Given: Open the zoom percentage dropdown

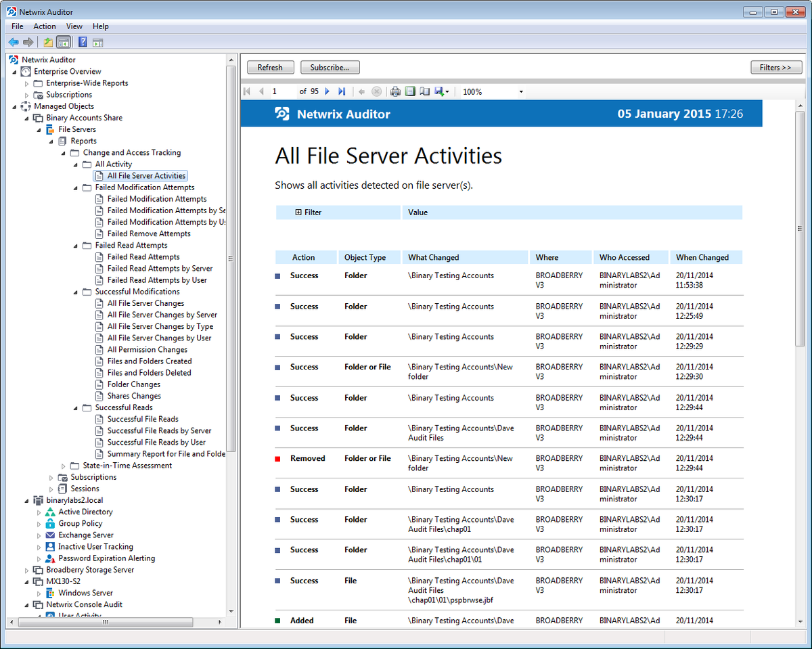Looking at the screenshot, I should pyautogui.click(x=520, y=91).
